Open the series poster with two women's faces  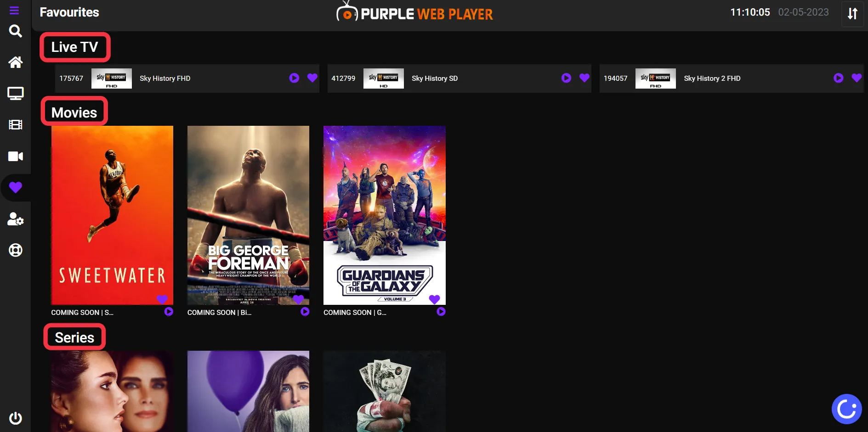click(112, 392)
